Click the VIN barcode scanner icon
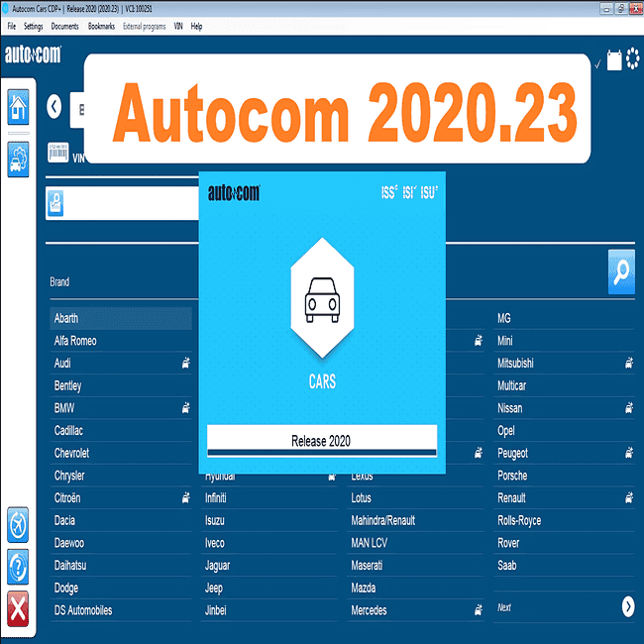Viewport: 644px width, 644px height. (57, 153)
